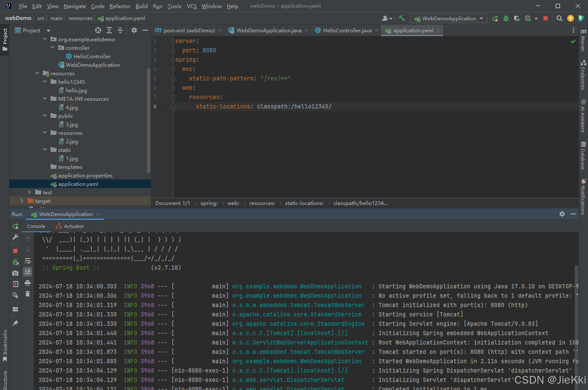The image size is (588, 390).
Task: Click the Profiler clock icon in Run sidebar
Action: point(15,295)
